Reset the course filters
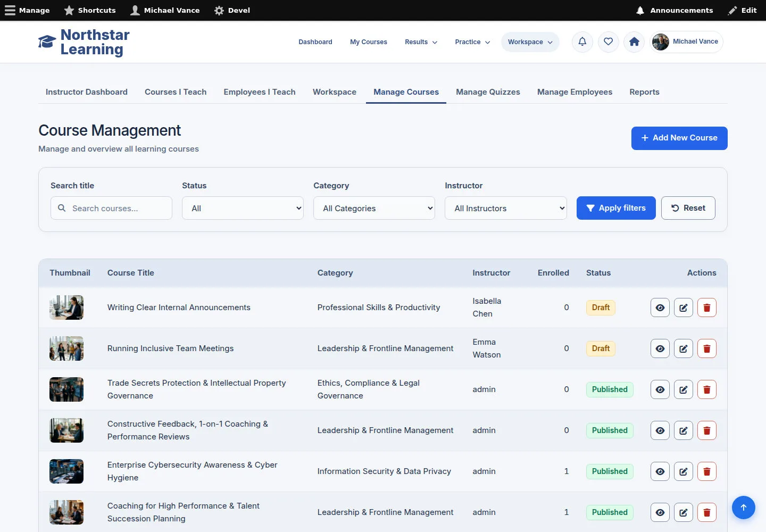 tap(688, 208)
